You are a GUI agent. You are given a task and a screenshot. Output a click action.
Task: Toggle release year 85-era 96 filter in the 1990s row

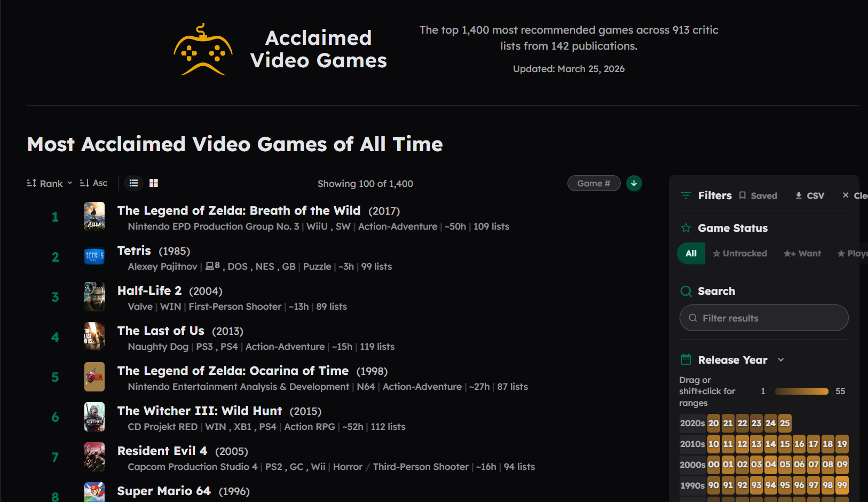coord(799,485)
